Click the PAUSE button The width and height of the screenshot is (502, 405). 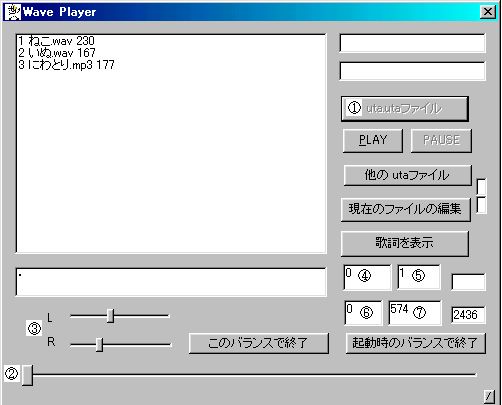(441, 141)
